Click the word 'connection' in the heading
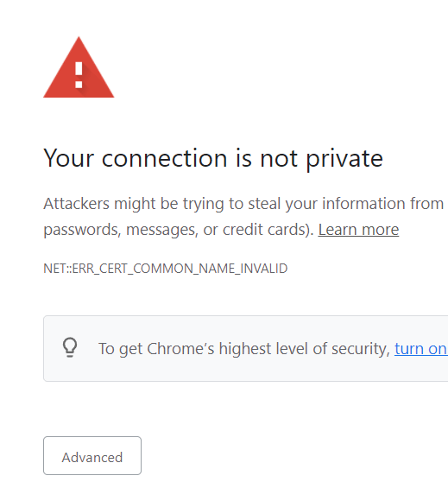This screenshot has height=501, width=448. [x=165, y=158]
